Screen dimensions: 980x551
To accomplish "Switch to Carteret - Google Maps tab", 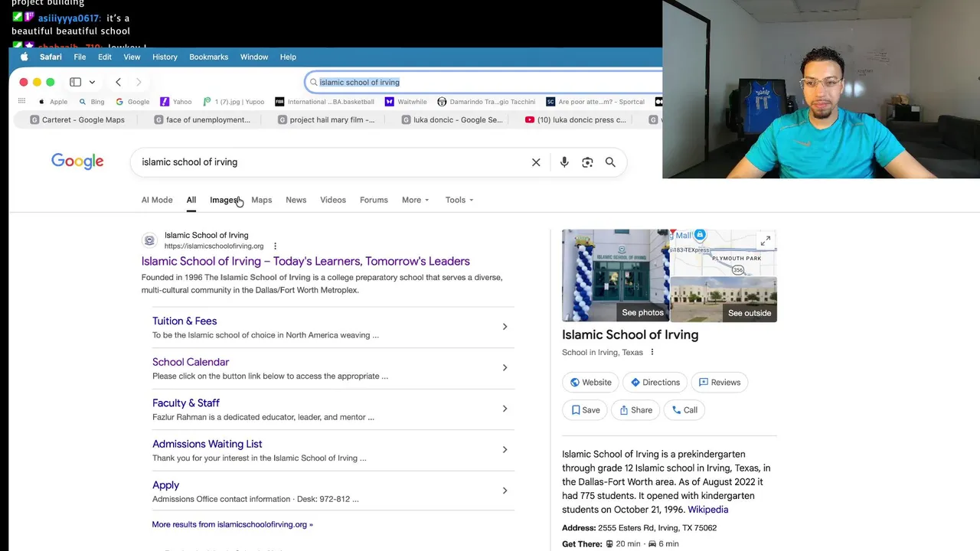I will (x=77, y=119).
